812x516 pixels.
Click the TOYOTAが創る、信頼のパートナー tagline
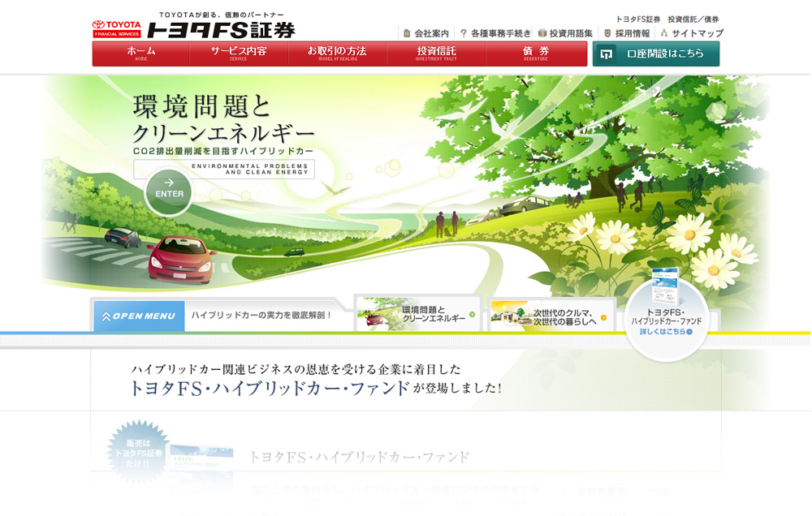coord(222,15)
